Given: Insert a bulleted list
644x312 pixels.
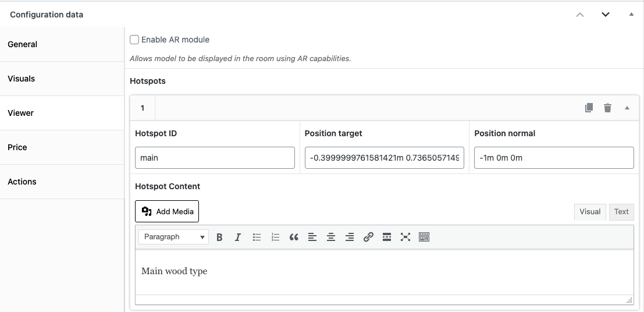Looking at the screenshot, I should [257, 237].
